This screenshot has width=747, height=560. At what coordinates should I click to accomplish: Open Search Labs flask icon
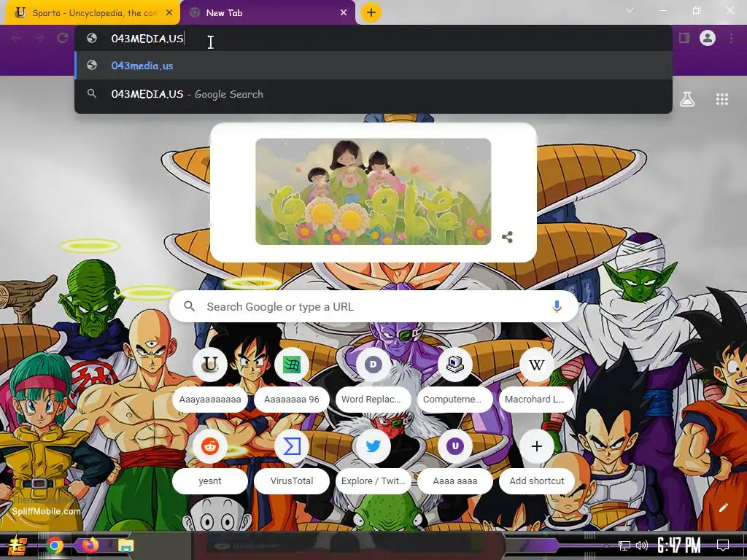(x=687, y=99)
